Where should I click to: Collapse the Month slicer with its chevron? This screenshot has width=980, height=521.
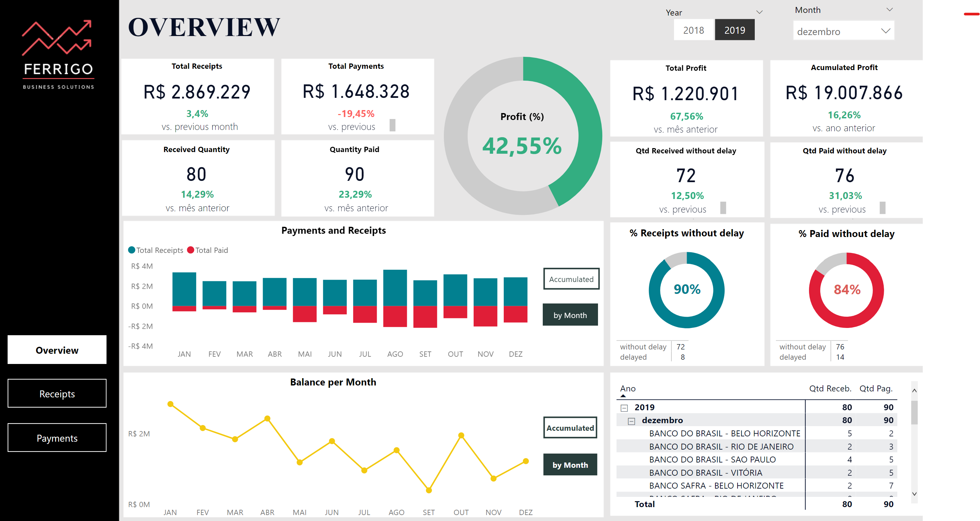pos(889,10)
